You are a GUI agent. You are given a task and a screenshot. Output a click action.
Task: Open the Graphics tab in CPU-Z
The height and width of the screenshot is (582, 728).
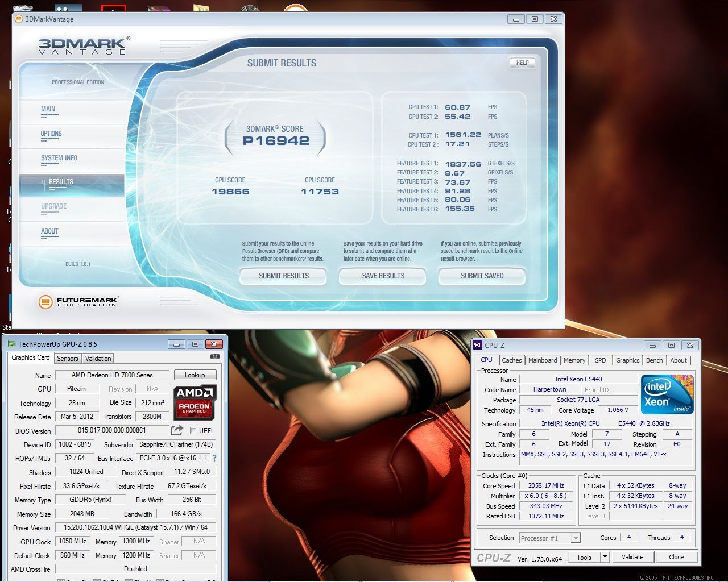[627, 360]
